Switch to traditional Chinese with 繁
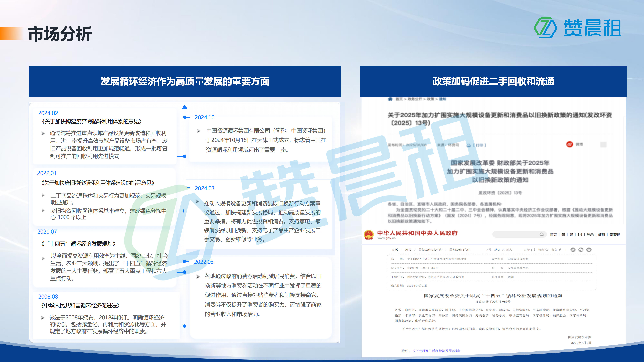This screenshot has width=644, height=362. (571, 235)
